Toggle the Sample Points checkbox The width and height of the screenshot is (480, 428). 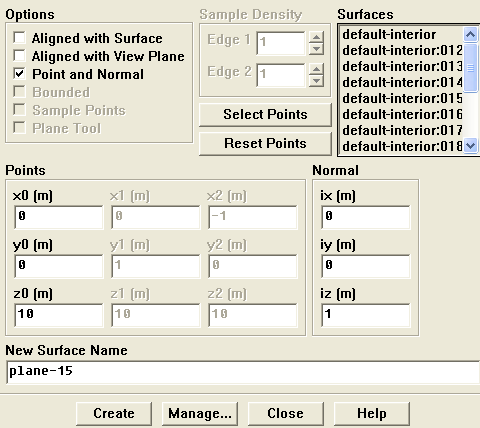[x=19, y=110]
